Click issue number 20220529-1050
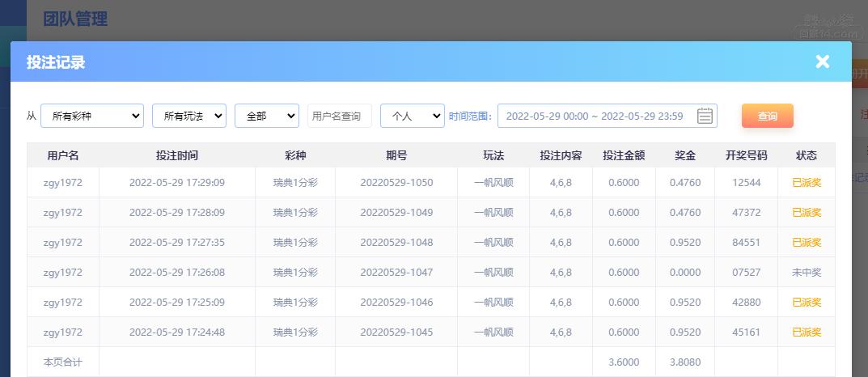 click(396, 183)
